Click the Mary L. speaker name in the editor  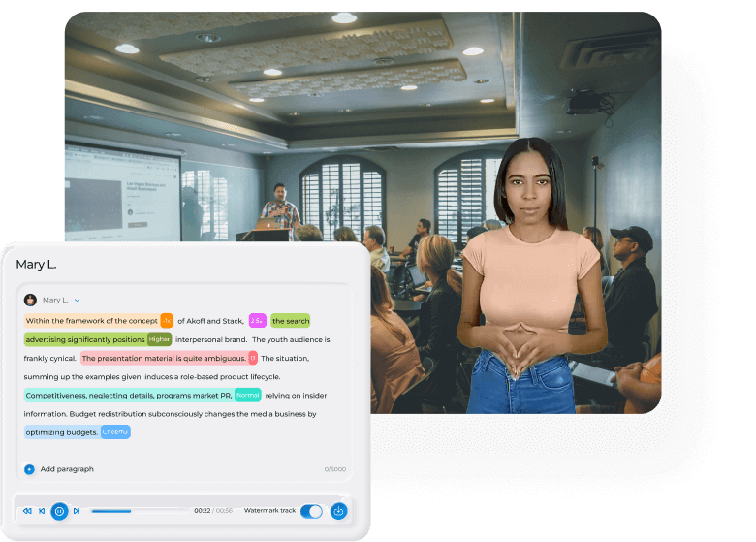55,300
